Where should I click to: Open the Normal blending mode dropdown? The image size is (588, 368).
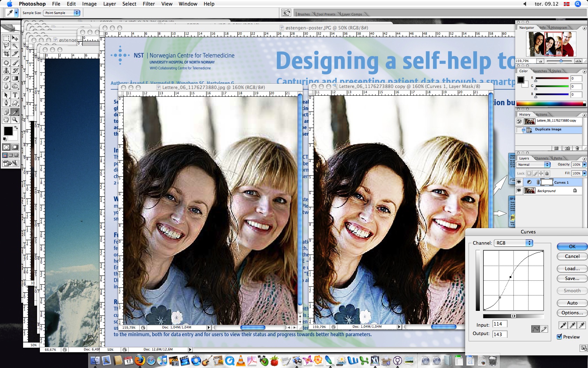point(533,164)
